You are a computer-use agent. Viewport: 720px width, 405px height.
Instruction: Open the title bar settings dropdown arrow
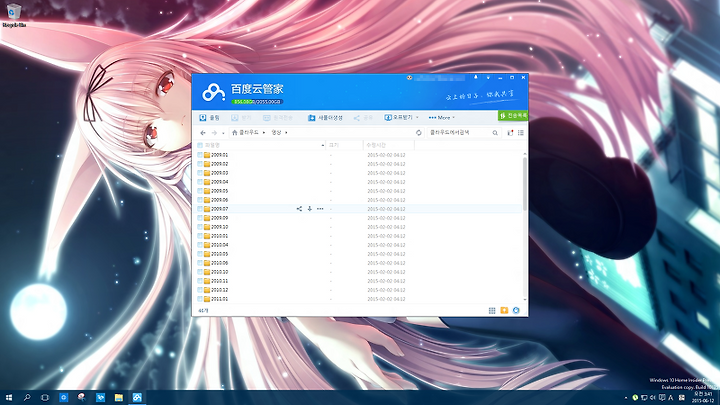pyautogui.click(x=488, y=78)
